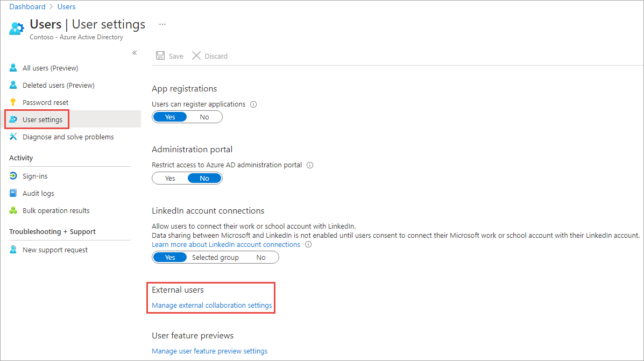Click info icon next to register applications

click(x=253, y=104)
